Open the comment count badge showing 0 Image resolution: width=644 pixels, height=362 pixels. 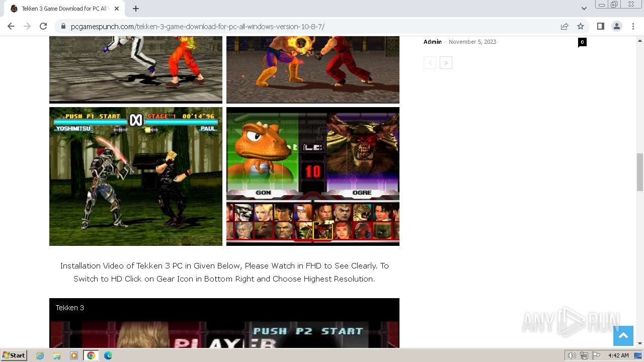point(582,42)
